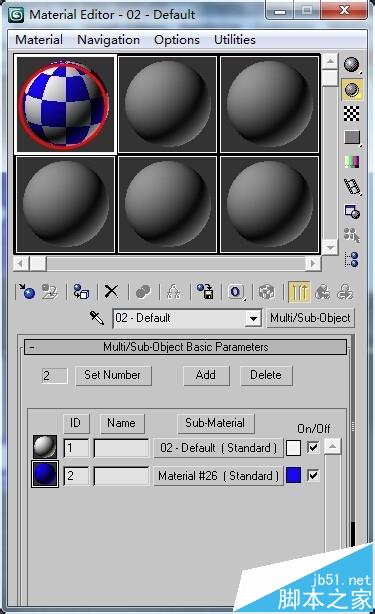Click the Set Number button
Viewport: 375px width, 614px height.
(x=113, y=375)
